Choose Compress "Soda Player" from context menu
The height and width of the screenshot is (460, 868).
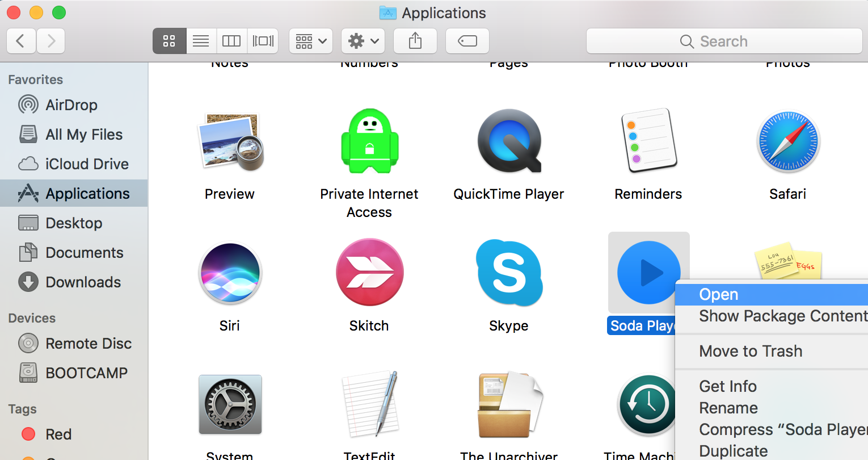click(772, 429)
